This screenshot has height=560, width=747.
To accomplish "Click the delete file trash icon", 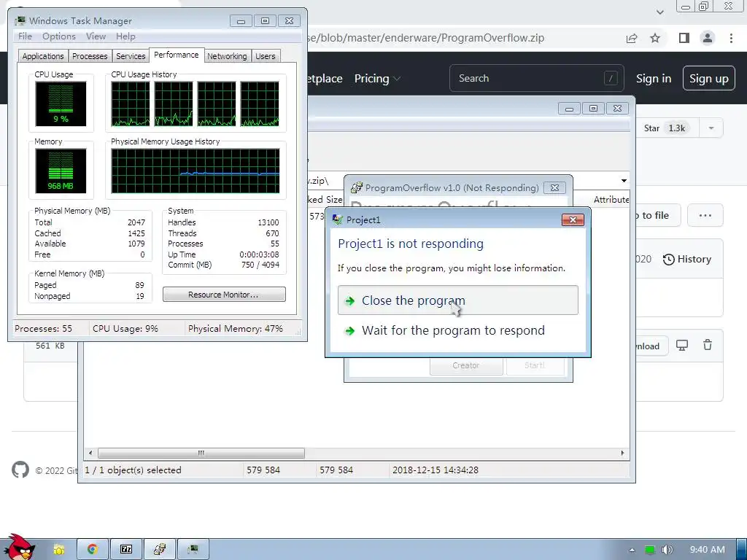I will (x=708, y=345).
